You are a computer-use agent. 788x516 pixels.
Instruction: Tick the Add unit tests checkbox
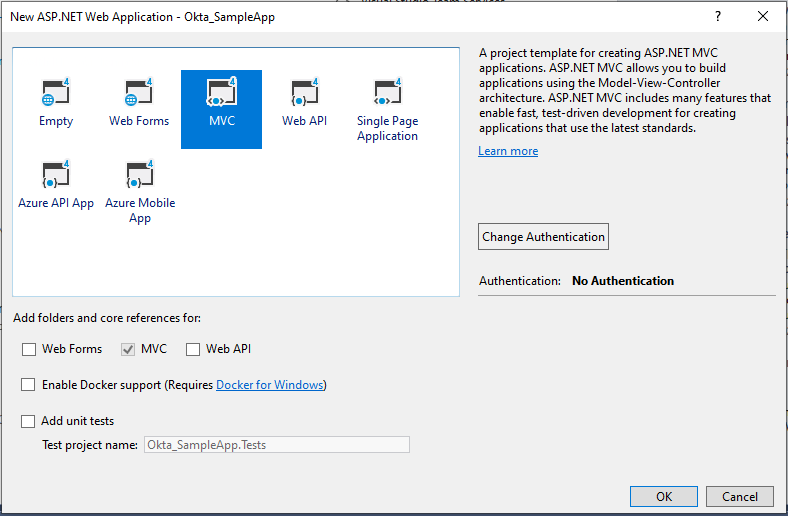28,421
